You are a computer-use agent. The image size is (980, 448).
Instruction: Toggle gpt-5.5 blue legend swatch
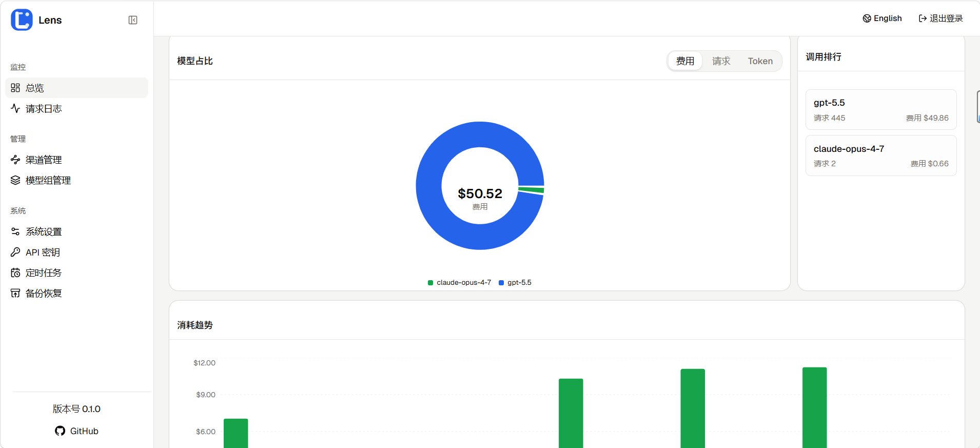pyautogui.click(x=501, y=283)
